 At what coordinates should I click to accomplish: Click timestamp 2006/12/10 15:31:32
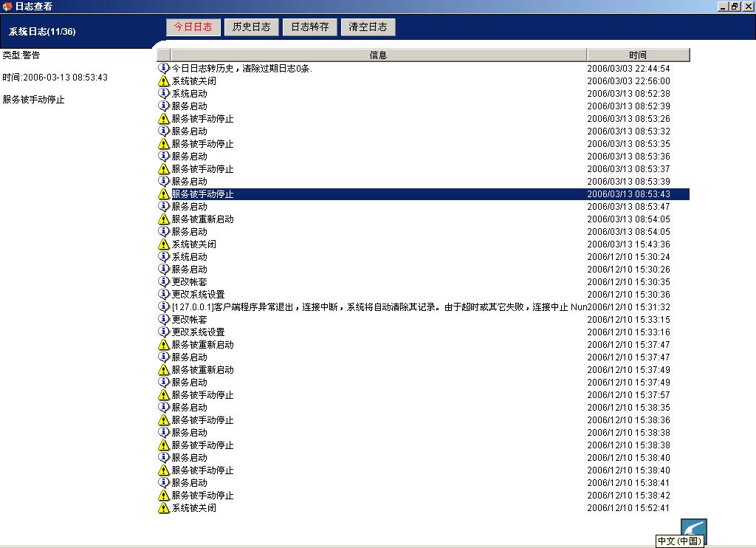629,306
